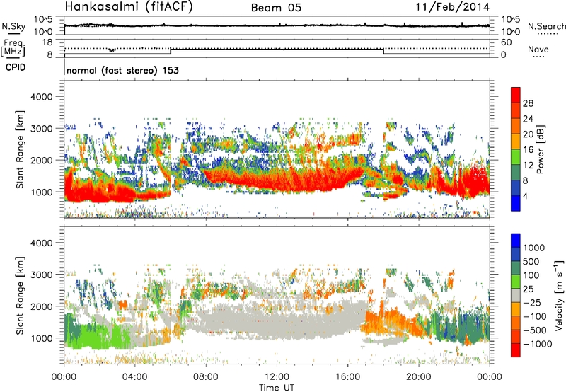Click the normal (fast stereo) 153 text
Screen dimensions: 566x392
122,70
